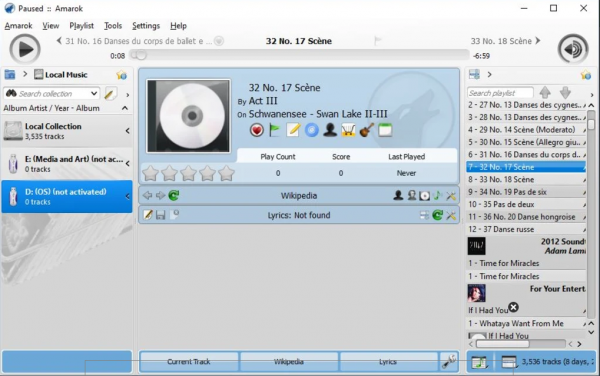600x376 pixels.
Task: Rate track five stars
Action: click(227, 173)
